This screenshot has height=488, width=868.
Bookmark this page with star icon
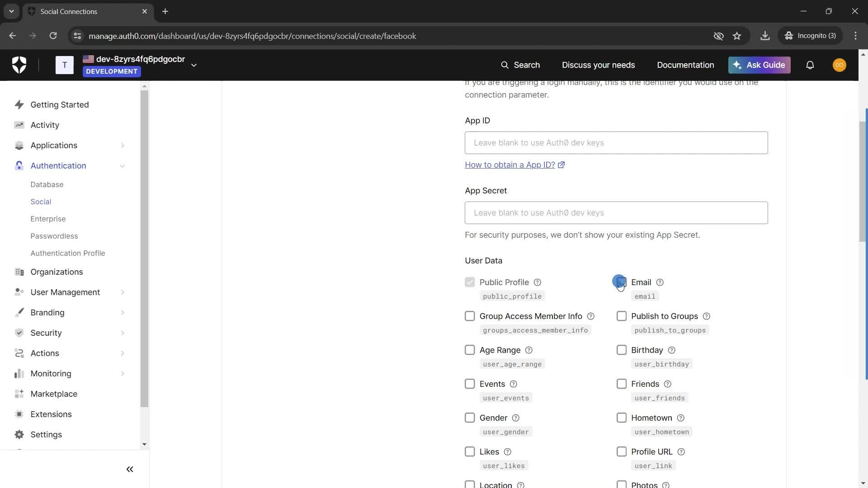(x=737, y=36)
